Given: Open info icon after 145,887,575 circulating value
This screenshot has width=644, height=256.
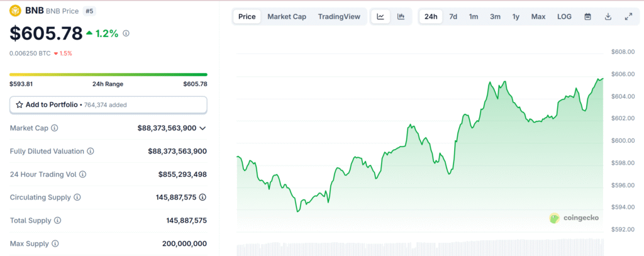Looking at the screenshot, I should pyautogui.click(x=203, y=198).
